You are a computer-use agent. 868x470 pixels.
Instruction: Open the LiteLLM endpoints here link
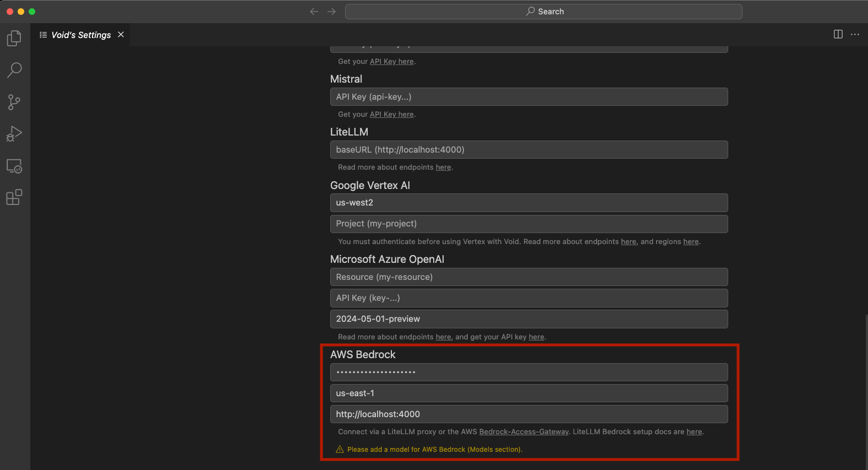[x=444, y=168]
